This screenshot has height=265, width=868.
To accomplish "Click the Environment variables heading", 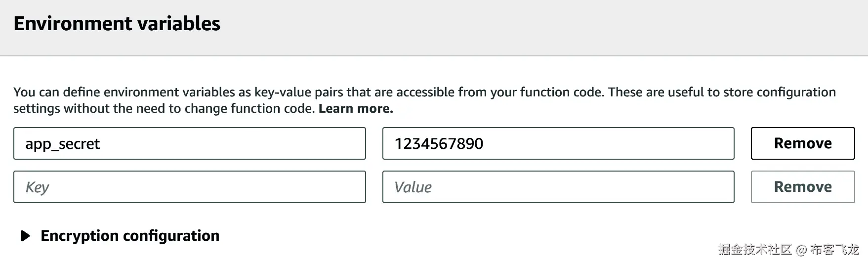I will tap(117, 24).
